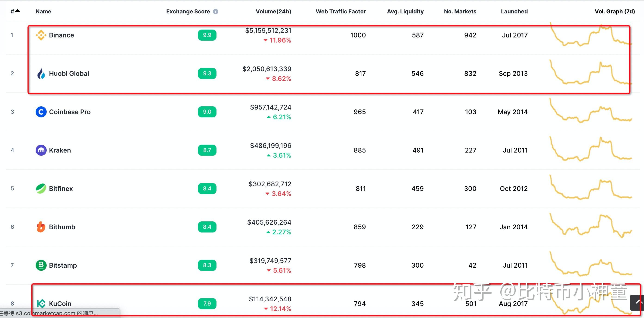Click the Binance logo icon
The width and height of the screenshot is (644, 318).
click(41, 35)
